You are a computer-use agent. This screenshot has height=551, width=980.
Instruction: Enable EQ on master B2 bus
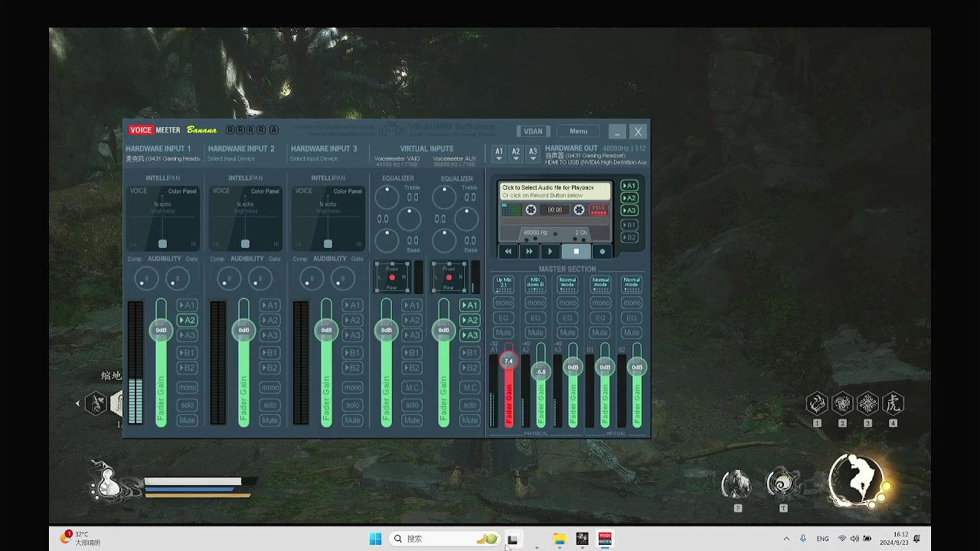pyautogui.click(x=632, y=318)
